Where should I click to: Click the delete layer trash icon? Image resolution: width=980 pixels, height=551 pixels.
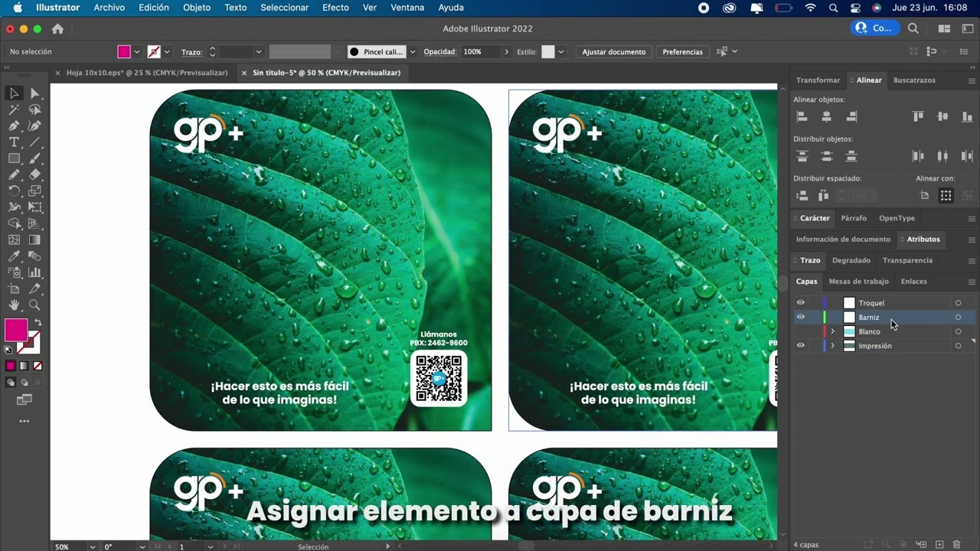(957, 545)
